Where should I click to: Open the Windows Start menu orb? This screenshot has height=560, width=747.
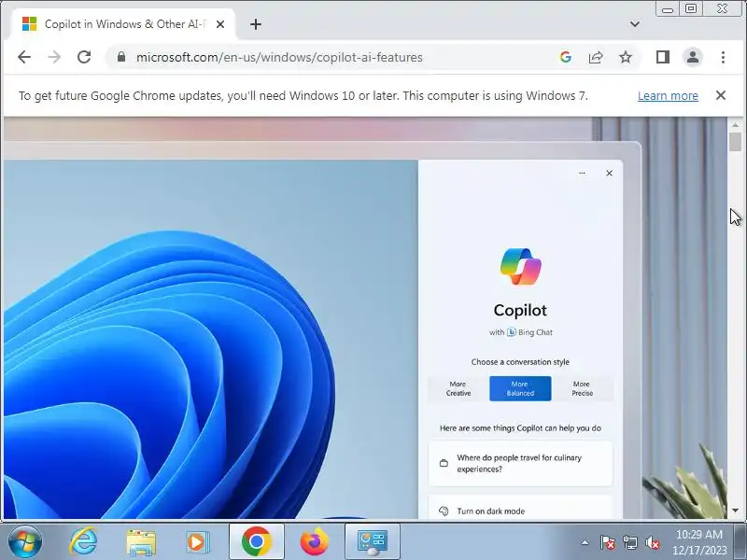[24, 541]
